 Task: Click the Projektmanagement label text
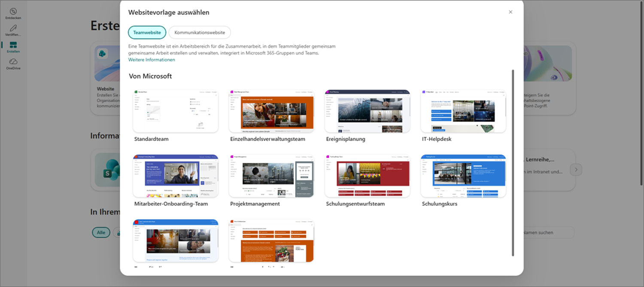(255, 204)
